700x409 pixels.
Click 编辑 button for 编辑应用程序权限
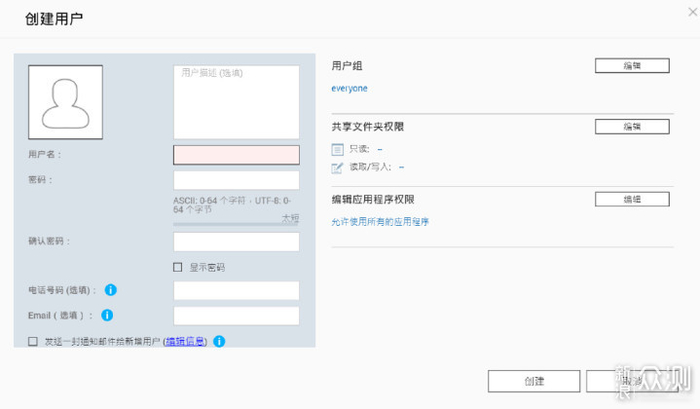click(x=632, y=199)
